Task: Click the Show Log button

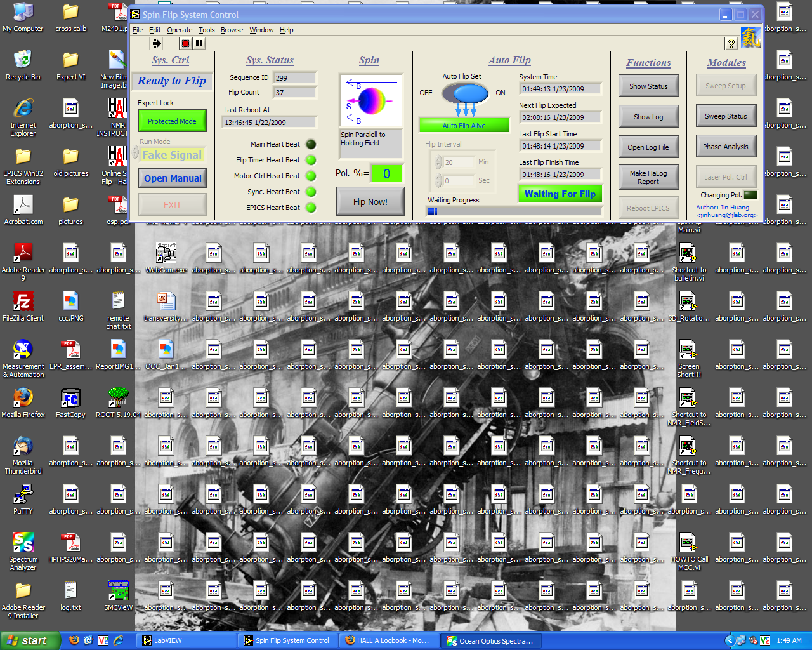Action: pos(648,117)
